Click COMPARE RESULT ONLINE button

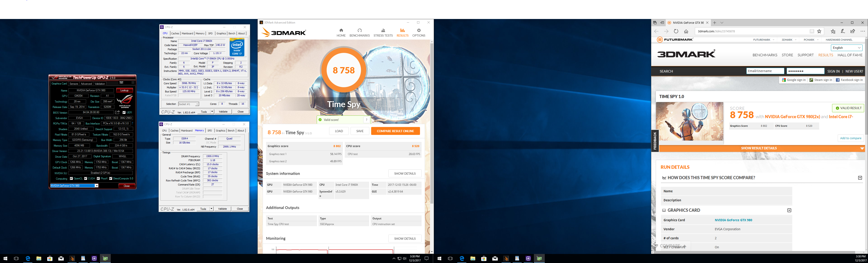coord(395,131)
